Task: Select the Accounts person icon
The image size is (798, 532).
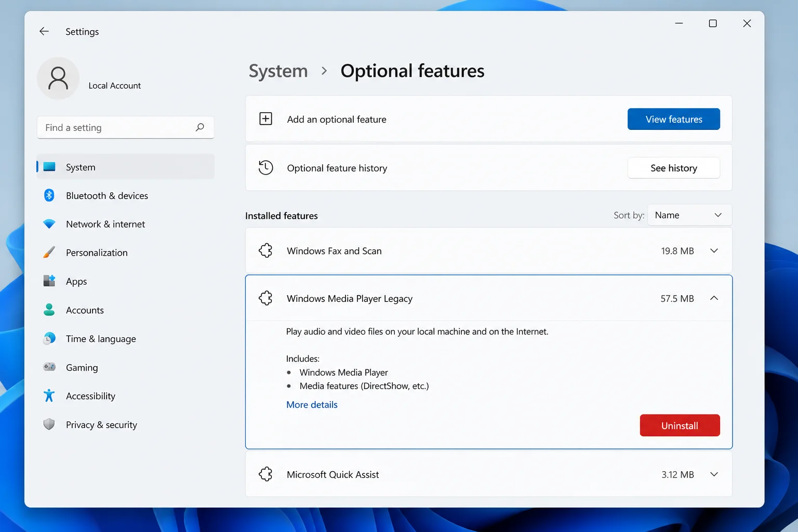Action: coord(49,310)
